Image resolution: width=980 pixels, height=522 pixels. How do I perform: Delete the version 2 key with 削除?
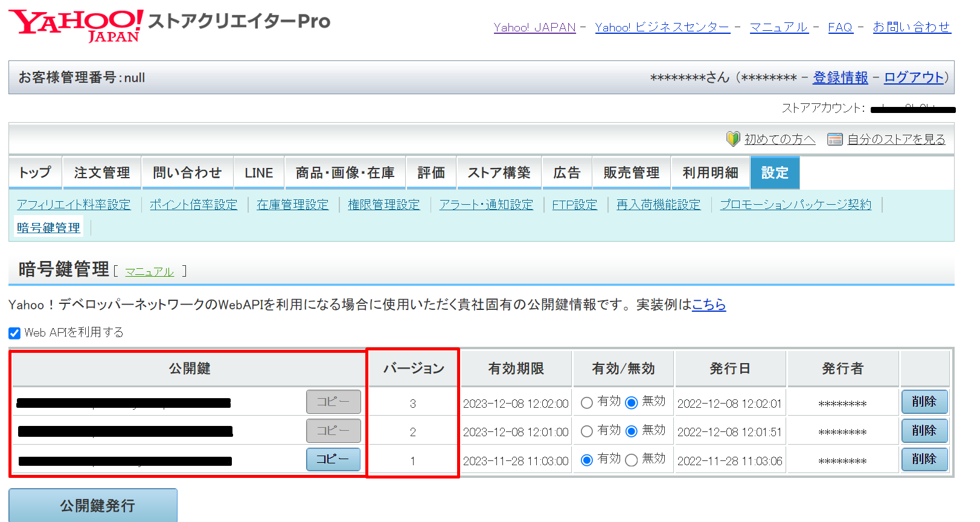924,431
